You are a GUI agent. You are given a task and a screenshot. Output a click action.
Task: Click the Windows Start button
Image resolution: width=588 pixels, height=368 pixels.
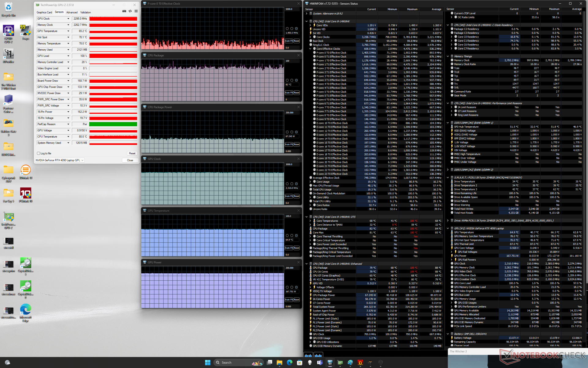[208, 362]
